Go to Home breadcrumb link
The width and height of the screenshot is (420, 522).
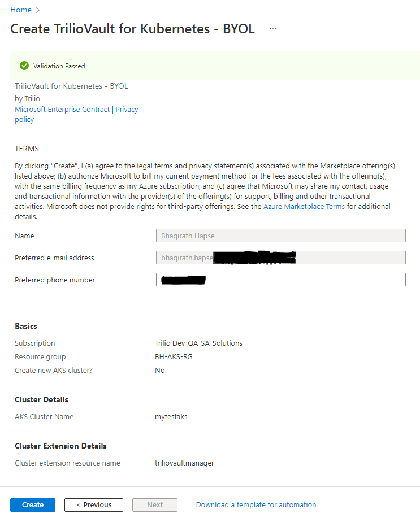pyautogui.click(x=21, y=10)
